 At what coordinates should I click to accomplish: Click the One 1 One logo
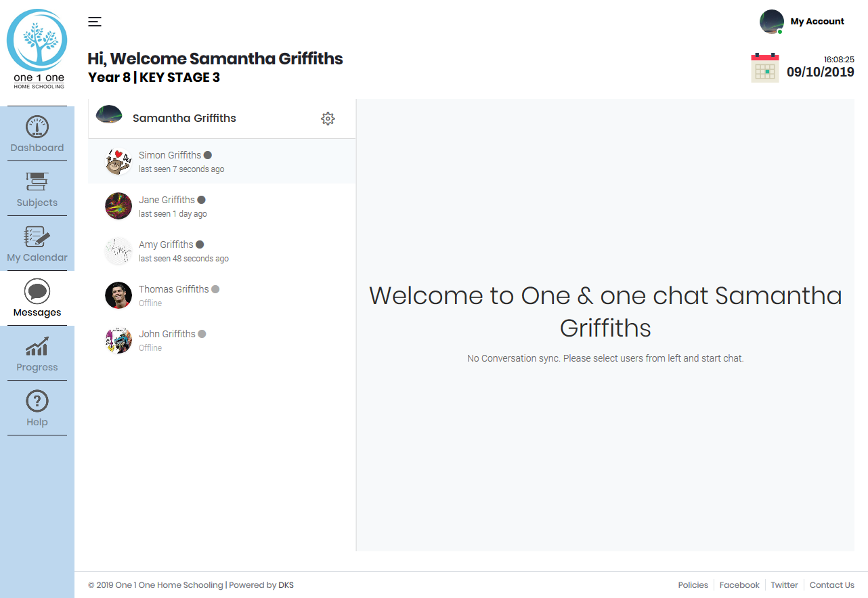[37, 49]
